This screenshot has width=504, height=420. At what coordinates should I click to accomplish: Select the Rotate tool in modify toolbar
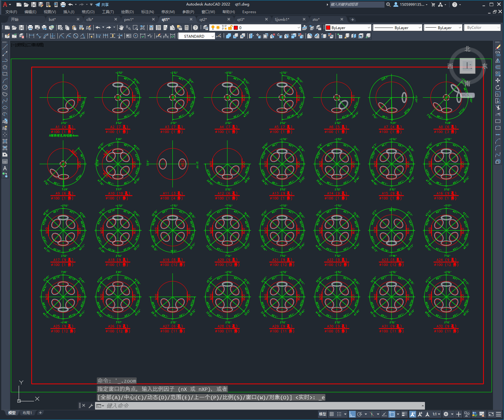point(498,87)
